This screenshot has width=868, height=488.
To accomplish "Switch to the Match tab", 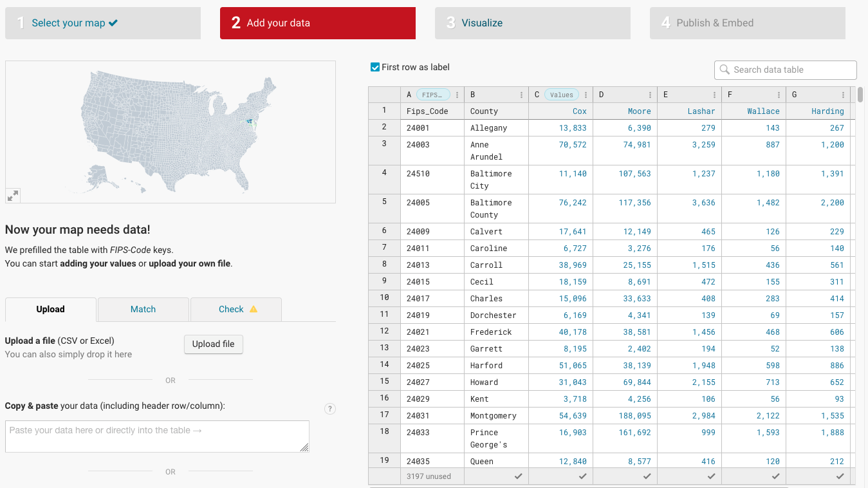I will pos(143,309).
